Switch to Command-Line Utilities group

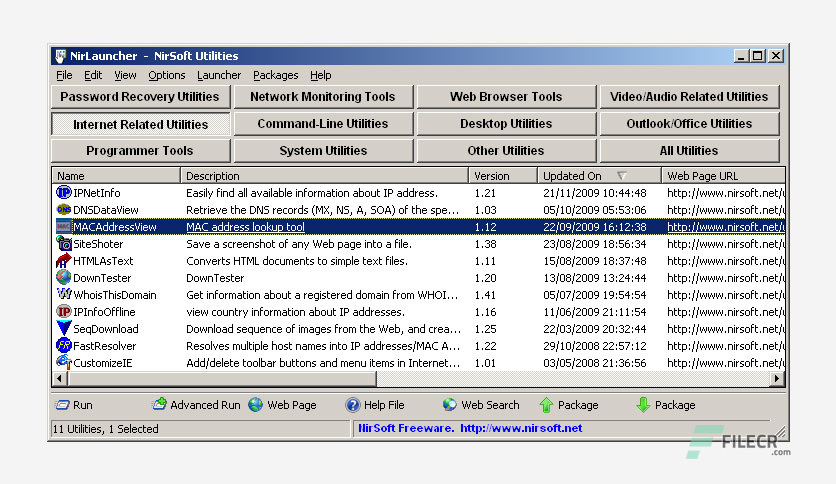coord(324,124)
